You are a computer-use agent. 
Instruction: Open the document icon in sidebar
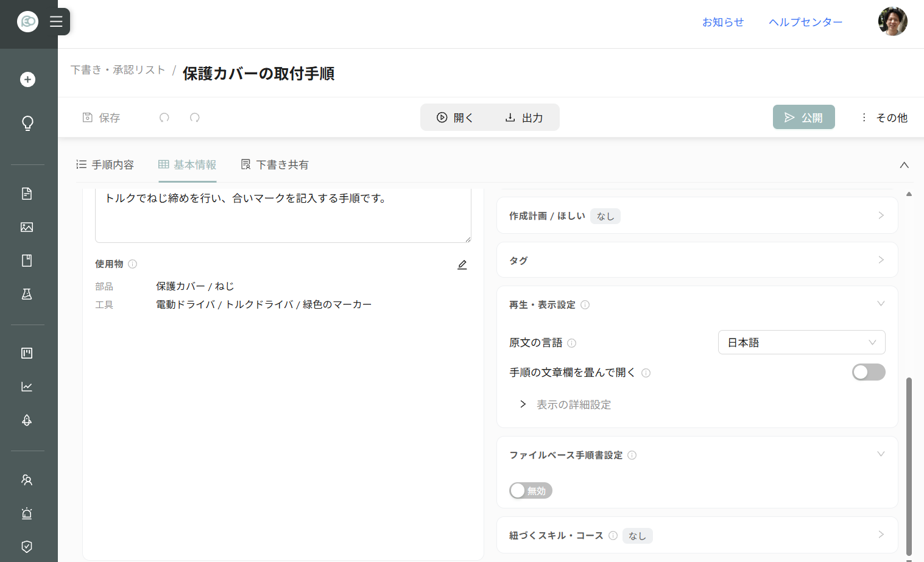(x=27, y=194)
